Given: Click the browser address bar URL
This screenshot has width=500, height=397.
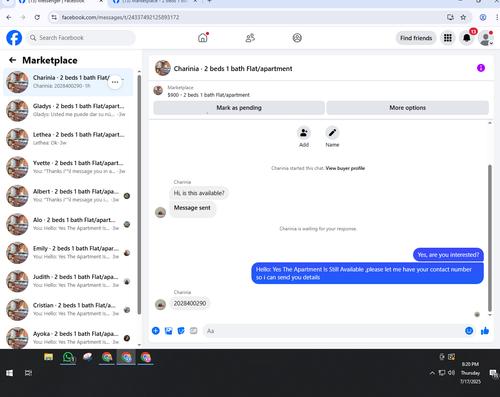Looking at the screenshot, I should 120,17.
